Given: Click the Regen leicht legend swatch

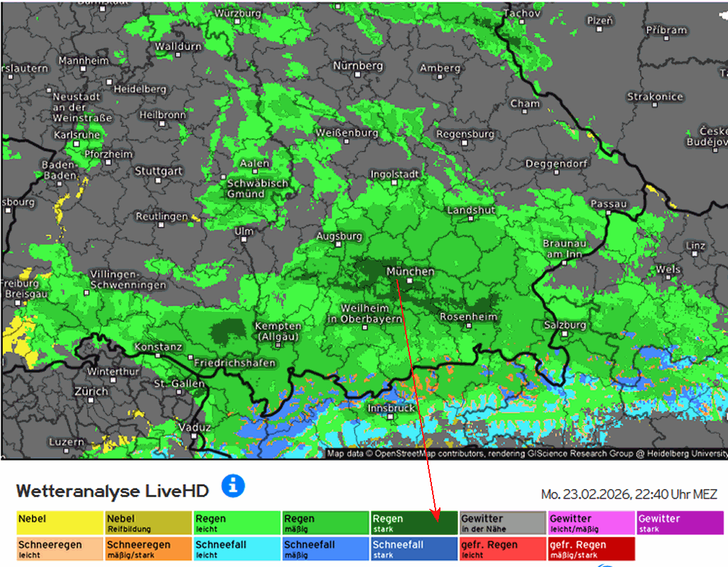Looking at the screenshot, I should pos(237,523).
